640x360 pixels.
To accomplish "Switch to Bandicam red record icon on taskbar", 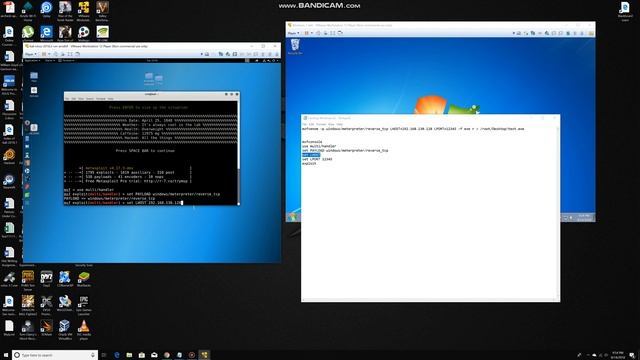I will pyautogui.click(x=192, y=355).
